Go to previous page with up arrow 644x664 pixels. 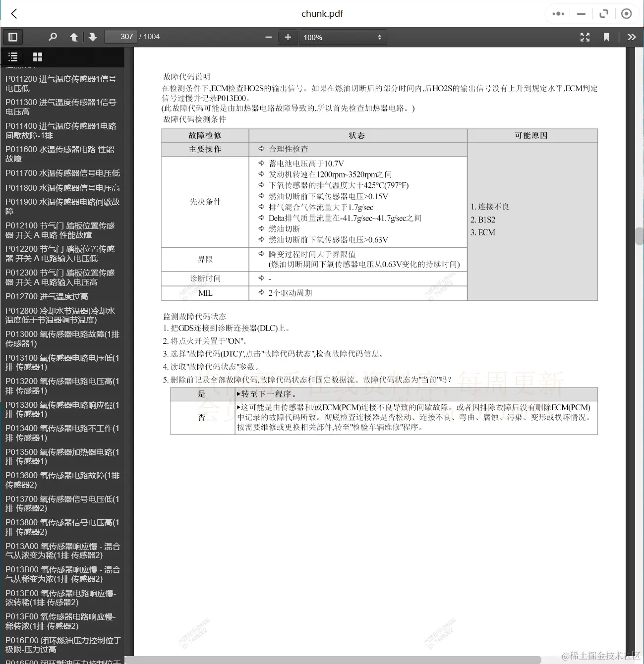pyautogui.click(x=74, y=37)
